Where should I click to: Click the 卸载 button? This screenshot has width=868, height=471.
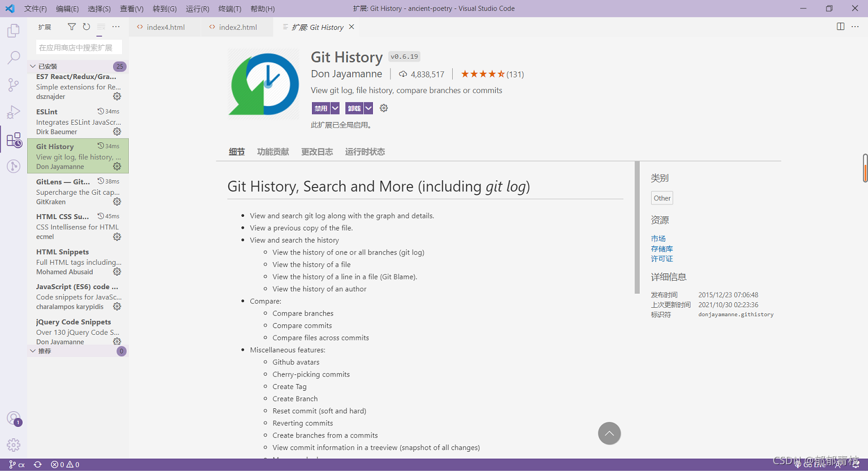(x=354, y=108)
